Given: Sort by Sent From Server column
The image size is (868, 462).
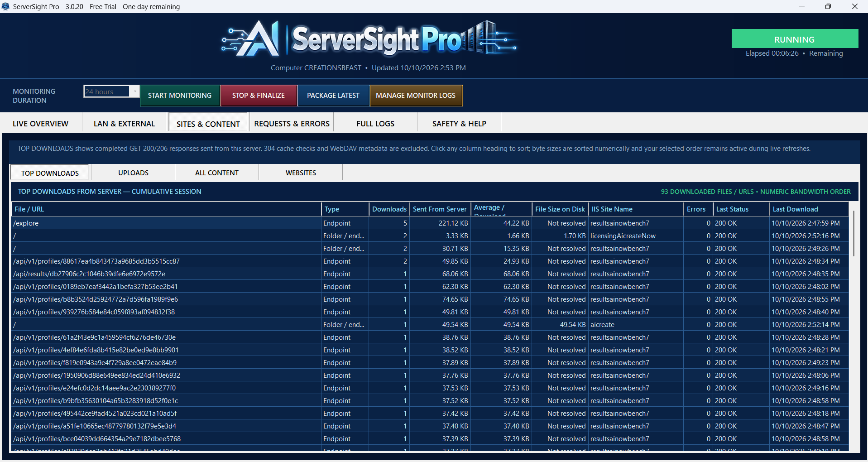Looking at the screenshot, I should (440, 209).
